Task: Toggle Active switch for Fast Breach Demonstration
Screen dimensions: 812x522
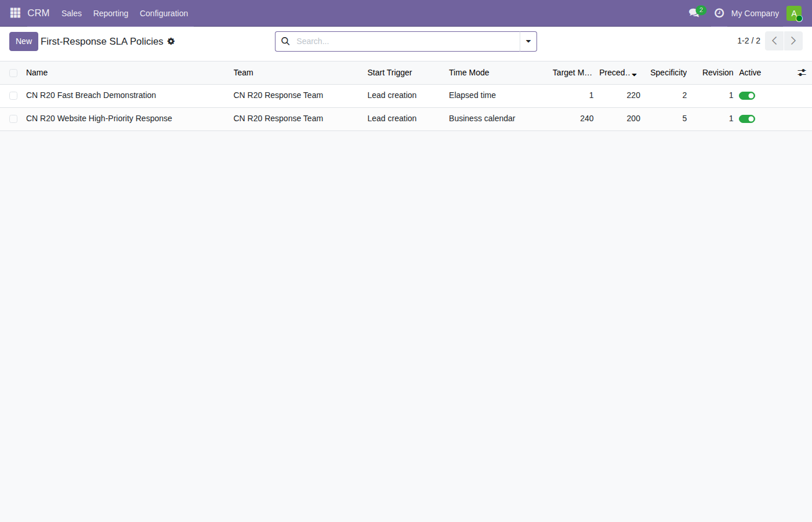Action: coord(747,96)
